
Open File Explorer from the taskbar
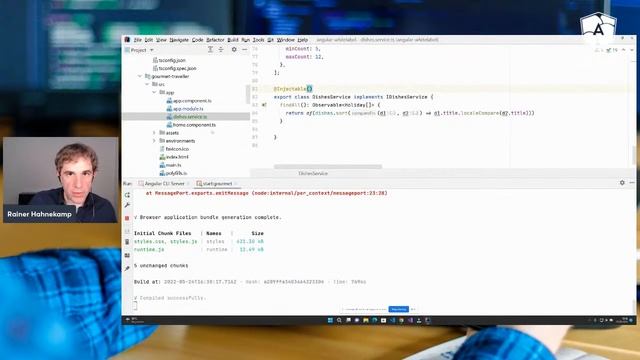point(366,320)
